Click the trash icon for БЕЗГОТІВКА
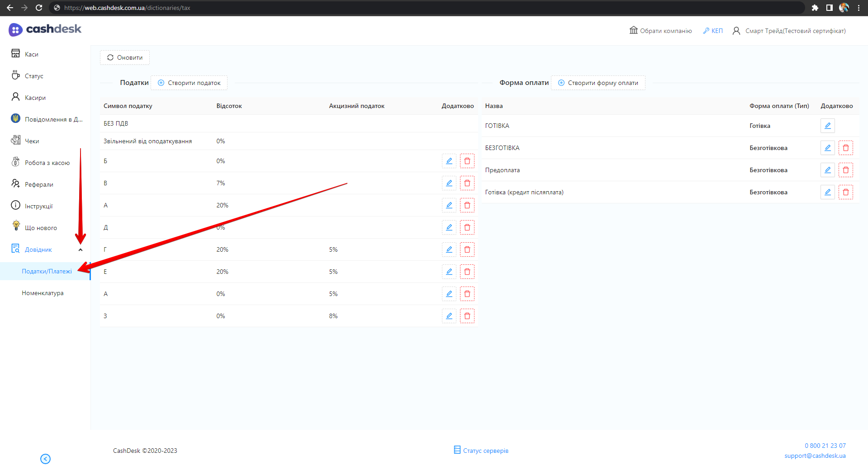The image size is (868, 470). tap(845, 148)
